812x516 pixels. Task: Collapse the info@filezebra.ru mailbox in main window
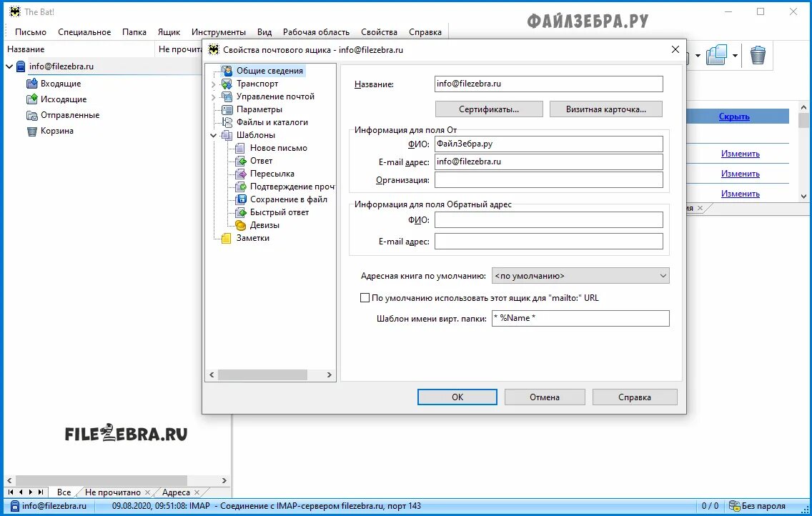pyautogui.click(x=9, y=66)
